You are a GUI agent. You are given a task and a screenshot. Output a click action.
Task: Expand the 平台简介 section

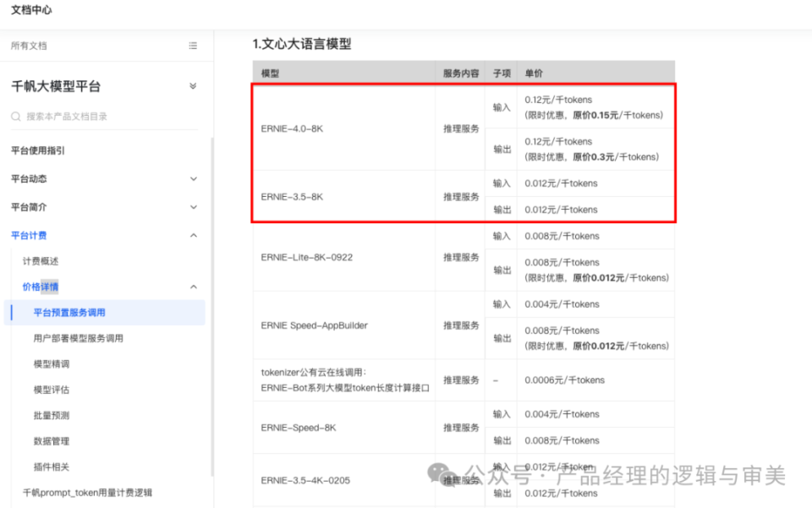point(193,207)
